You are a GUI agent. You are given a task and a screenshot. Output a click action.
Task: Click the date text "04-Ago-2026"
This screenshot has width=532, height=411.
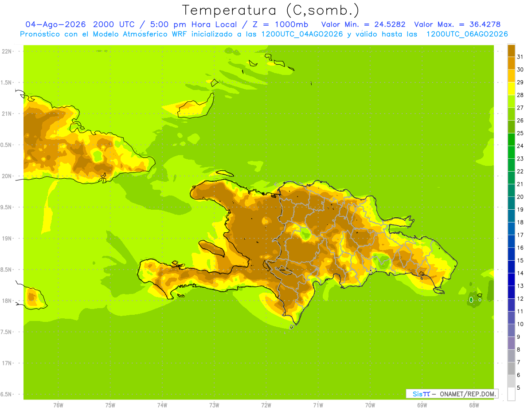[55, 24]
